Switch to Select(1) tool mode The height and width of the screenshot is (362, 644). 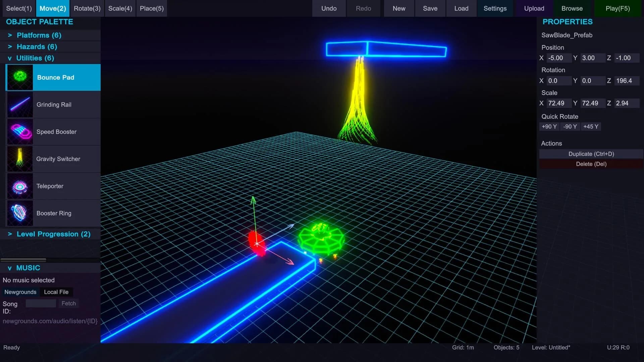point(19,8)
